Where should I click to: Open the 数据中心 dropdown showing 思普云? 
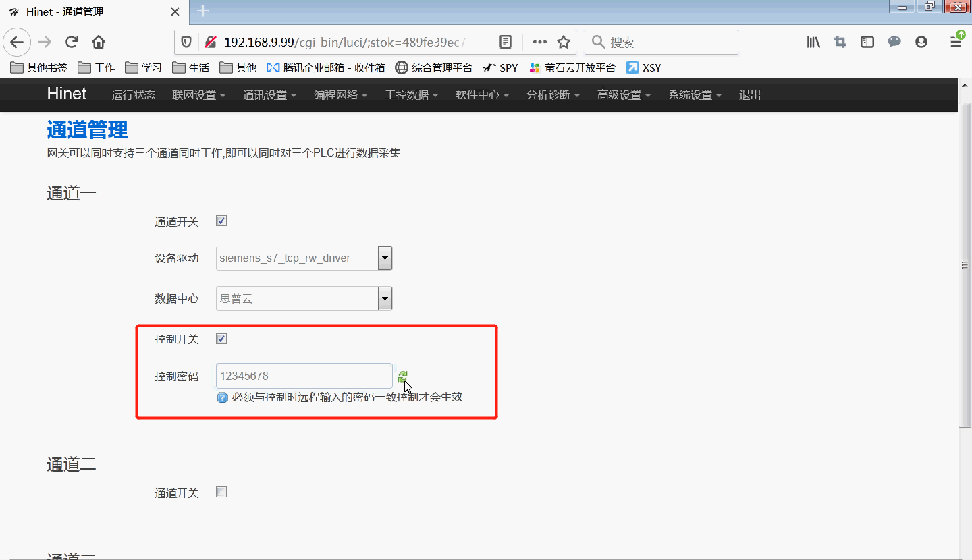click(x=384, y=298)
